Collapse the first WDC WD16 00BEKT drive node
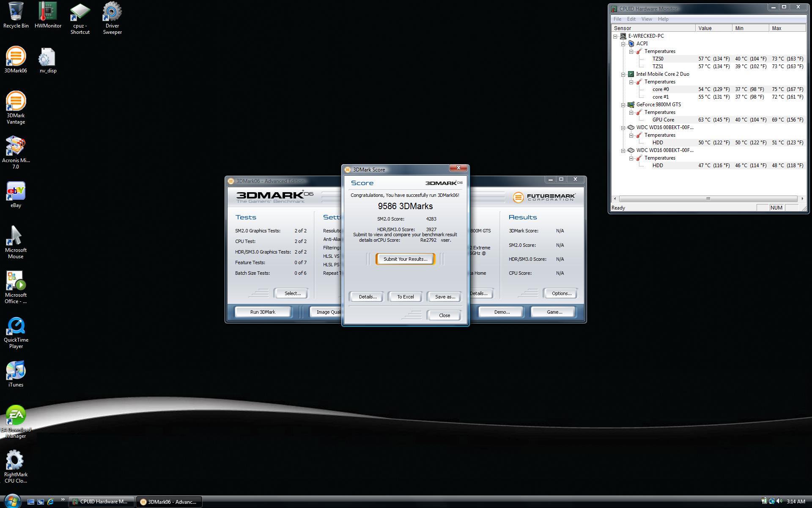 coord(623,128)
